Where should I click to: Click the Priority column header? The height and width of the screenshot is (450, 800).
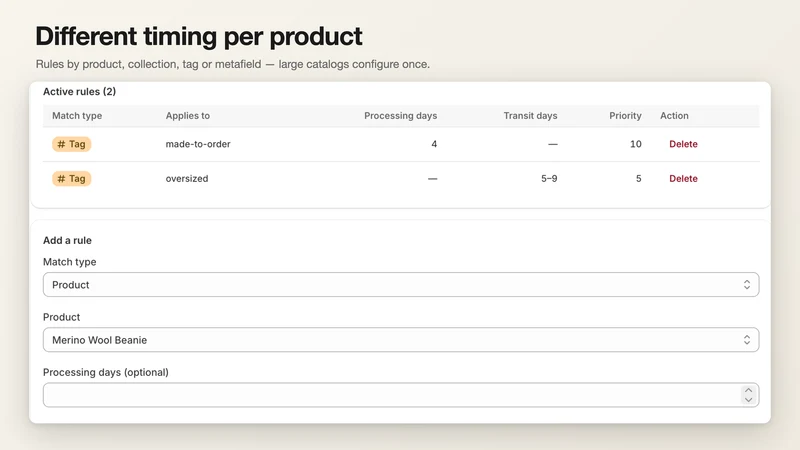point(625,116)
